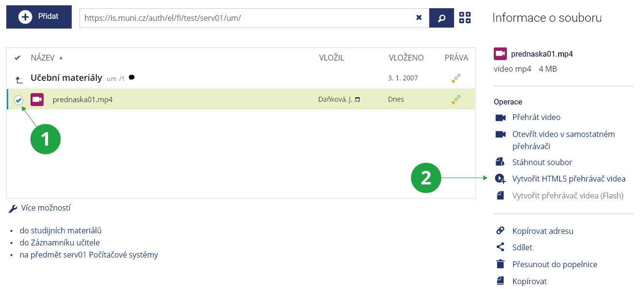
Task: Move file to trash with Přesunout do popelnice
Action: tap(554, 264)
